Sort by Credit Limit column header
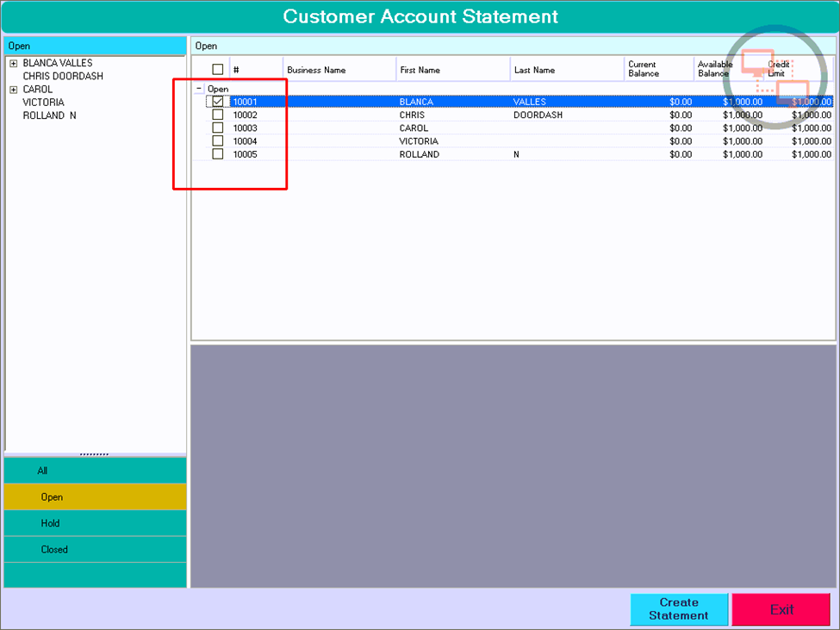The width and height of the screenshot is (840, 630). 799,69
